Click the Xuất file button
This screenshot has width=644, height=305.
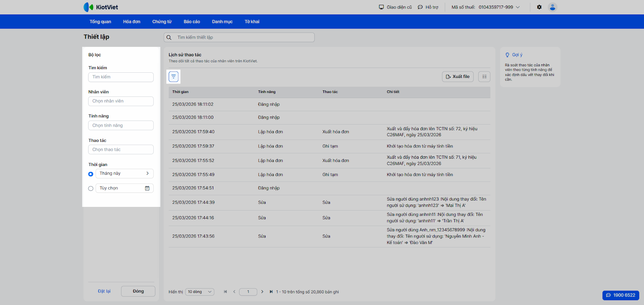coord(458,76)
